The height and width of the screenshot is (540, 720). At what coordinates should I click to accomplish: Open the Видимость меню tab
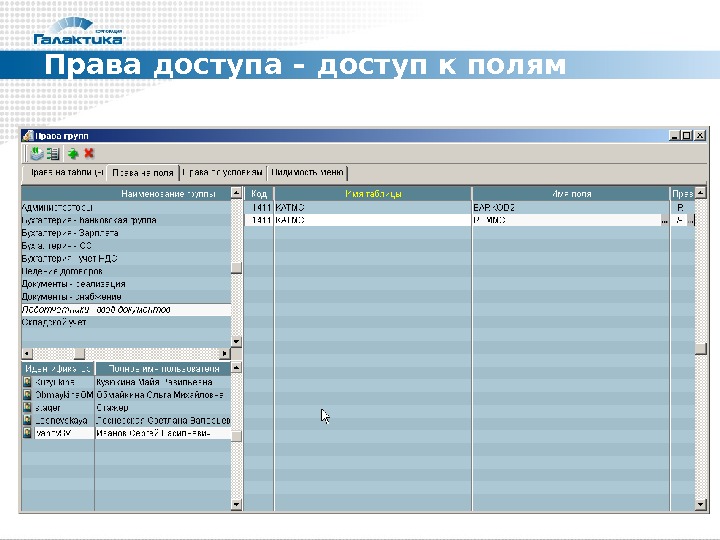[307, 173]
